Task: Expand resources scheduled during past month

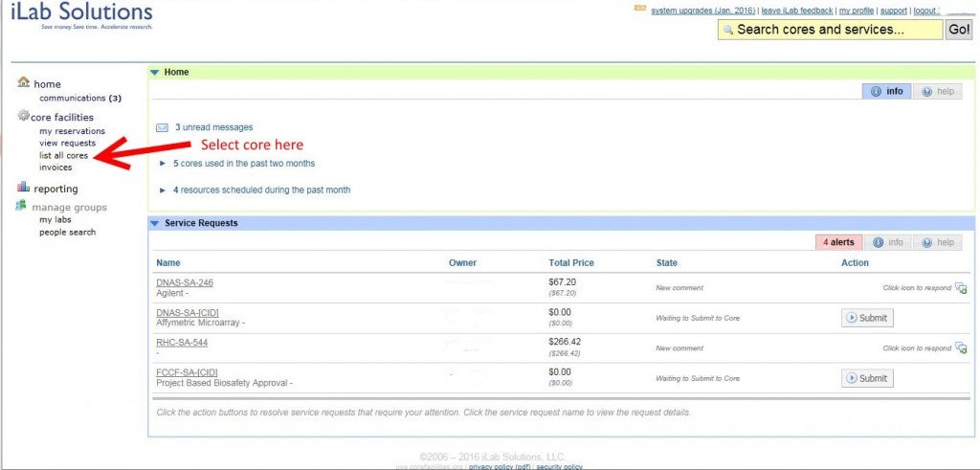Action: point(163,190)
